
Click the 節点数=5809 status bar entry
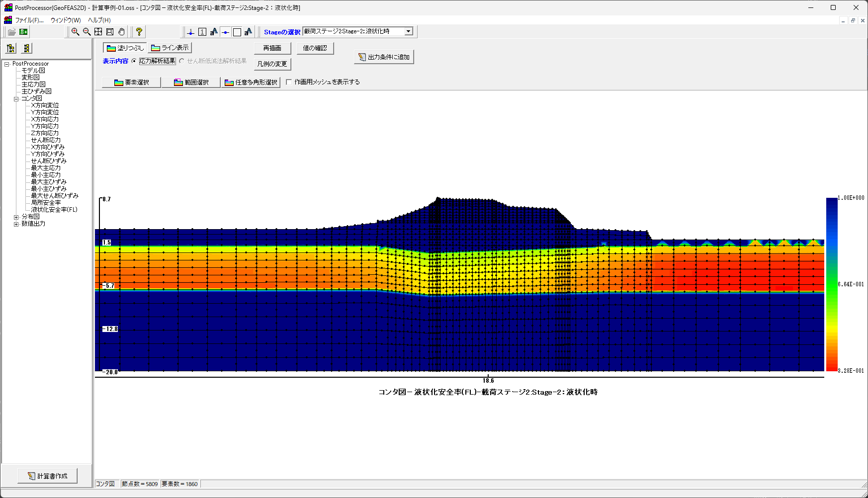click(x=140, y=484)
